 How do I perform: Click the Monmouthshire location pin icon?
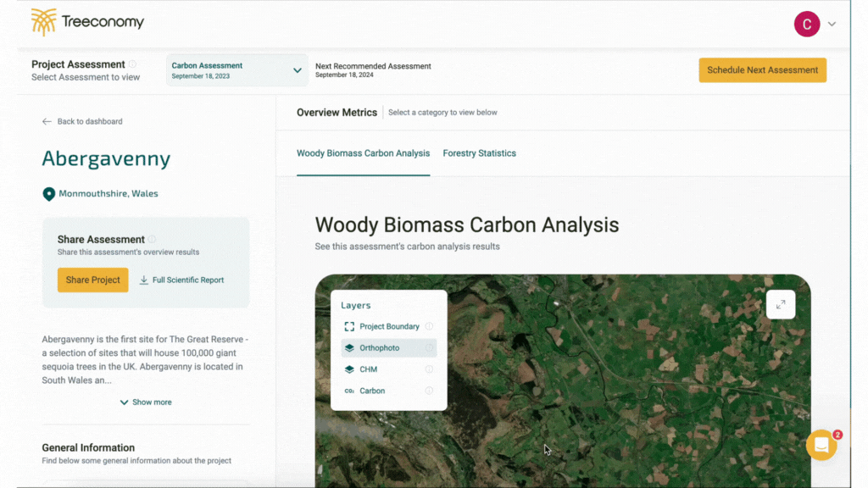48,194
